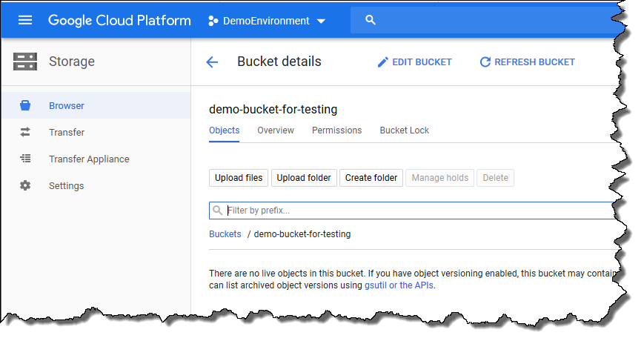Viewport: 644px width, 341px height.
Task: Click the Transfer Appliance icon in sidebar
Action: click(x=25, y=159)
